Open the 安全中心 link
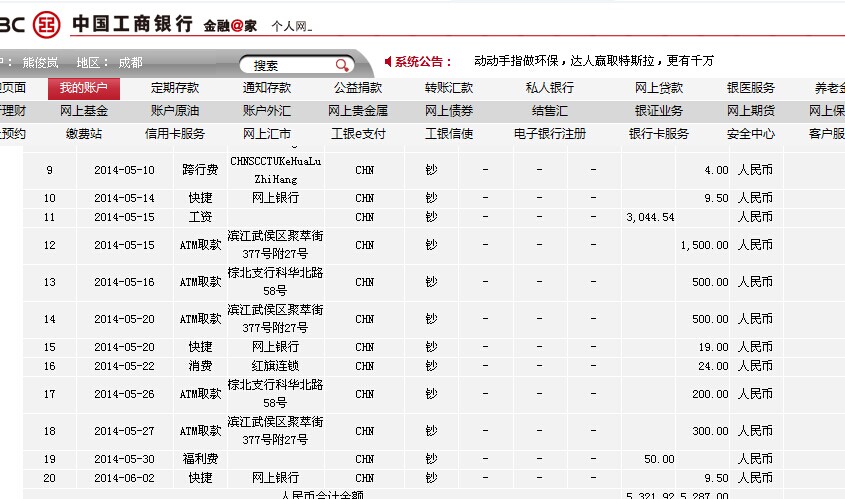This screenshot has width=845, height=499. 750,134
